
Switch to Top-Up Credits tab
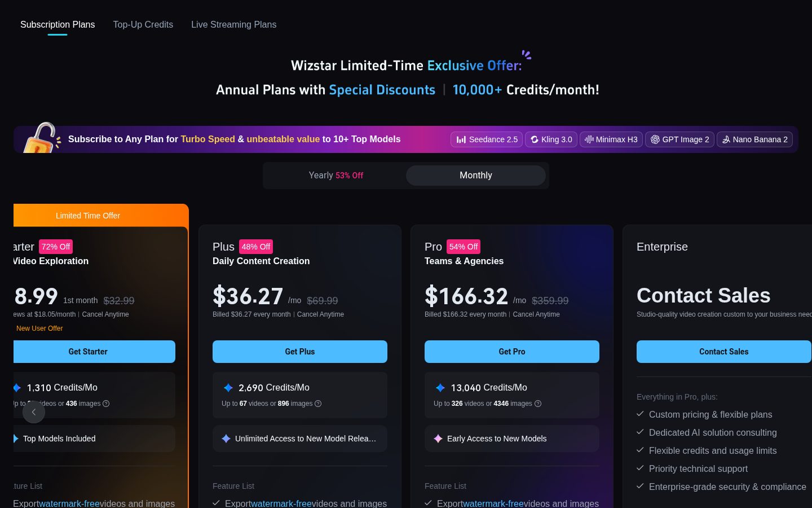click(x=143, y=25)
